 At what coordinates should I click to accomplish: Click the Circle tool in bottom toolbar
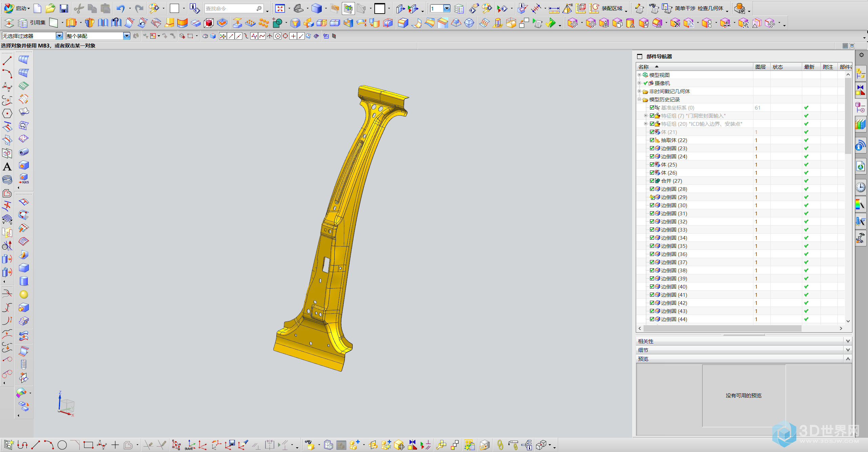[x=62, y=445]
